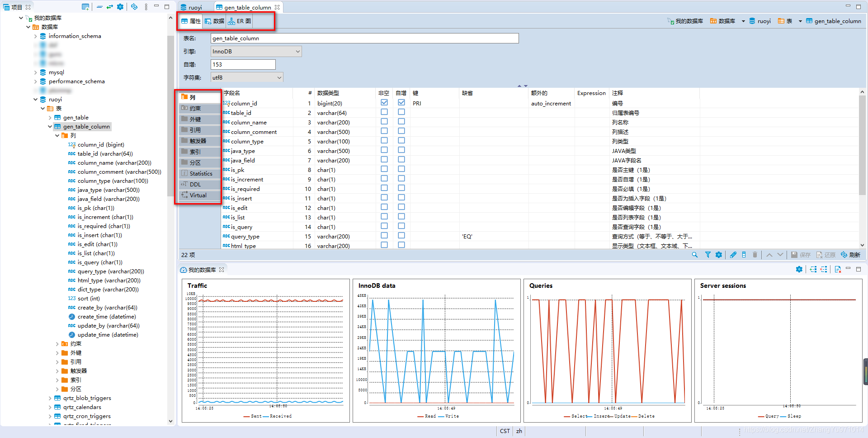Screen dimensions: 868x438
Task: Click the 刷新 refresh button
Action: pyautogui.click(x=850, y=255)
